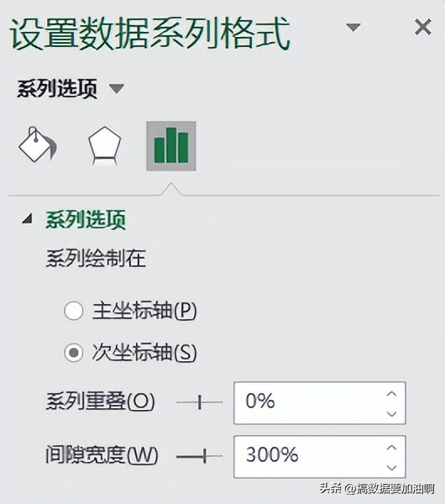Select the 主坐标轴(P) radio button
Image resolution: width=445 pixels, height=504 pixels.
point(74,311)
